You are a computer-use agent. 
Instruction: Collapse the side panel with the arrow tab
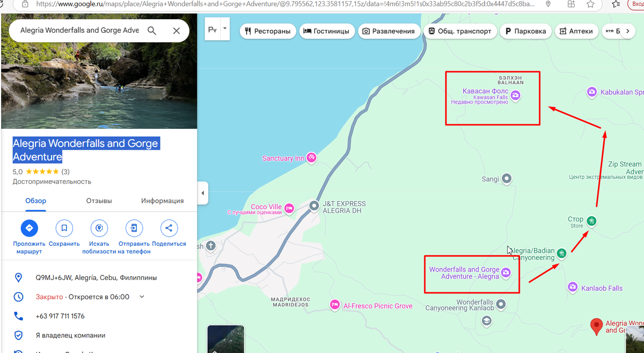click(x=203, y=193)
